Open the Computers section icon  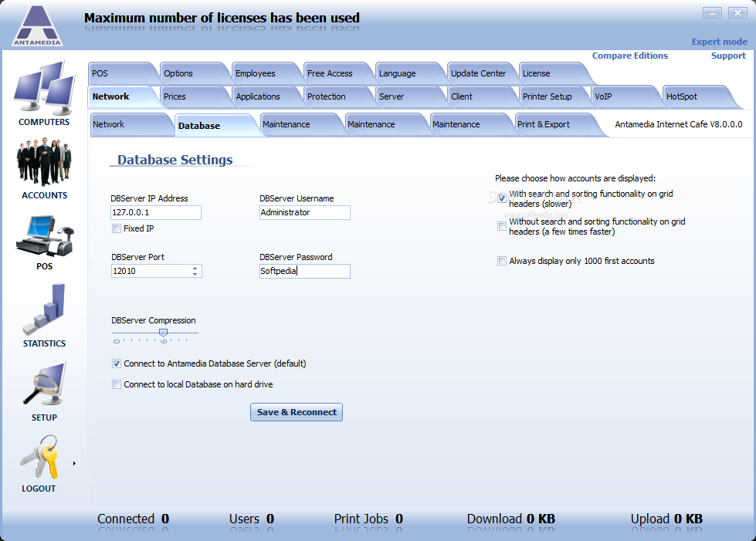44,86
